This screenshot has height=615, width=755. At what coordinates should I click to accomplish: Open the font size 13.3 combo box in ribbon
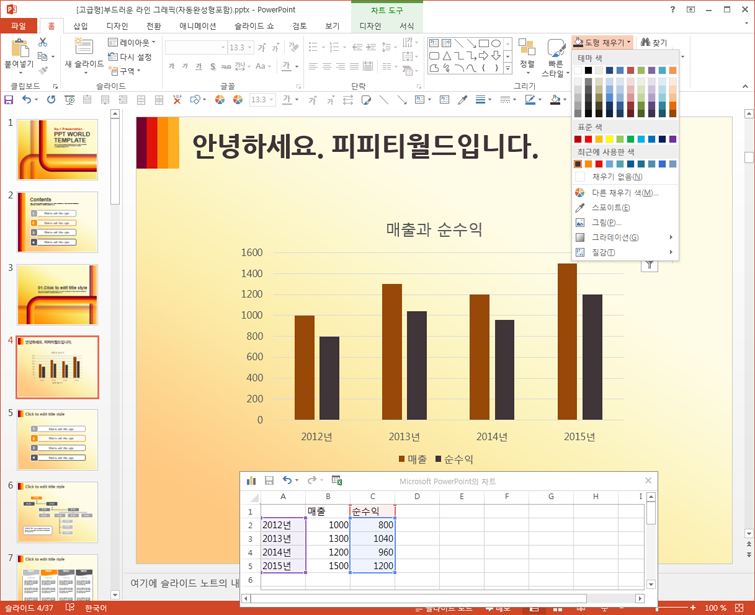(240, 47)
